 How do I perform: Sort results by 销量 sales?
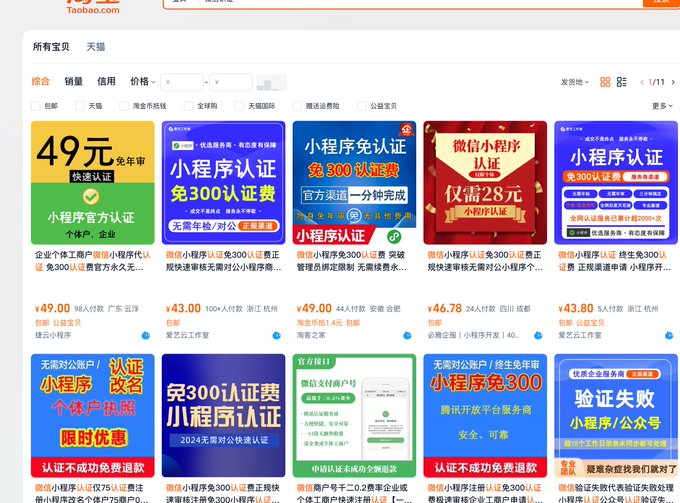pos(74,81)
